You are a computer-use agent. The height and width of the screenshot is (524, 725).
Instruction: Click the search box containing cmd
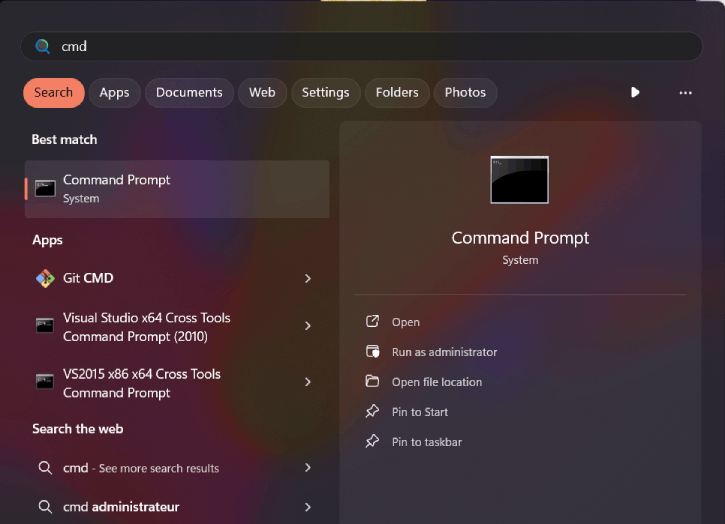pos(362,46)
